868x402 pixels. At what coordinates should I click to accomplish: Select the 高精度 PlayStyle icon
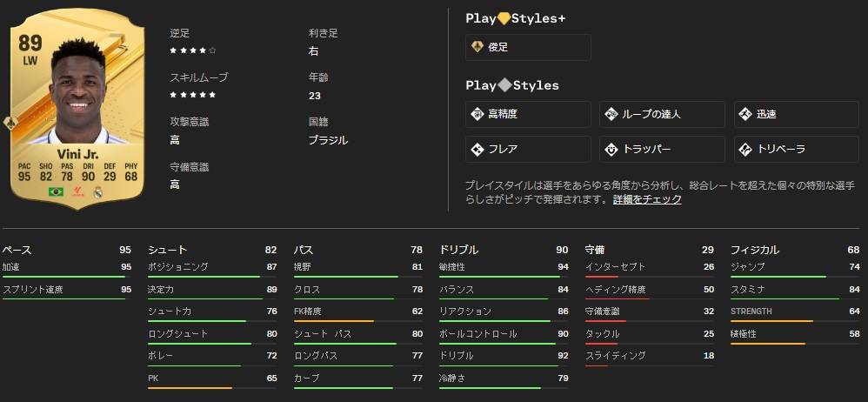[x=477, y=114]
